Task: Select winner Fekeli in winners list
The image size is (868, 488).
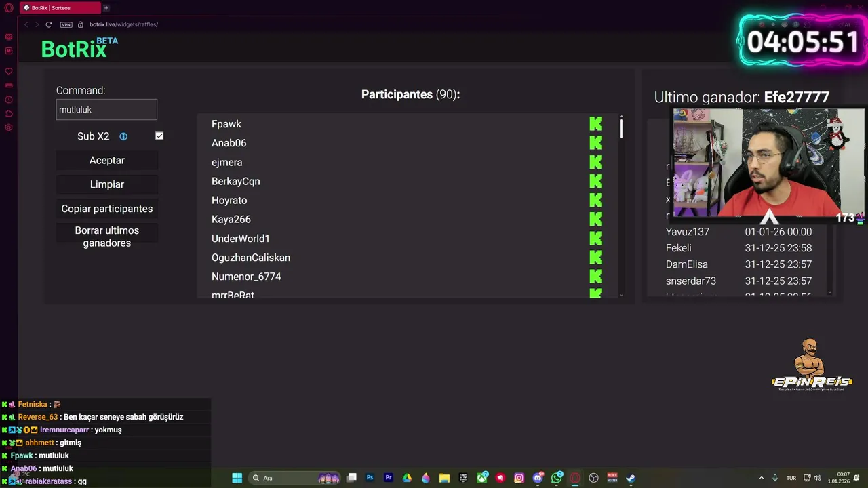Action: tap(679, 248)
